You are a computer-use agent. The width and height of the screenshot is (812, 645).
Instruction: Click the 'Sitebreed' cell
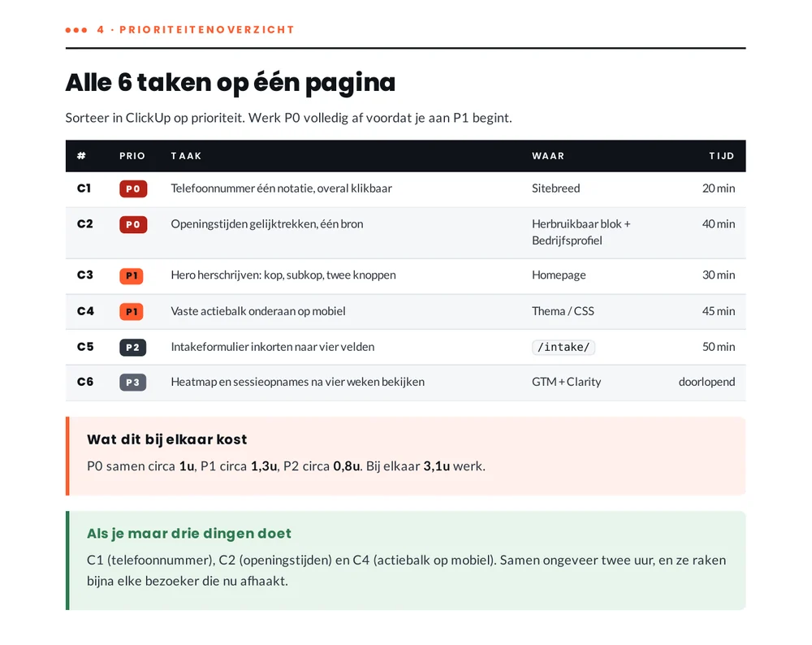(555, 188)
